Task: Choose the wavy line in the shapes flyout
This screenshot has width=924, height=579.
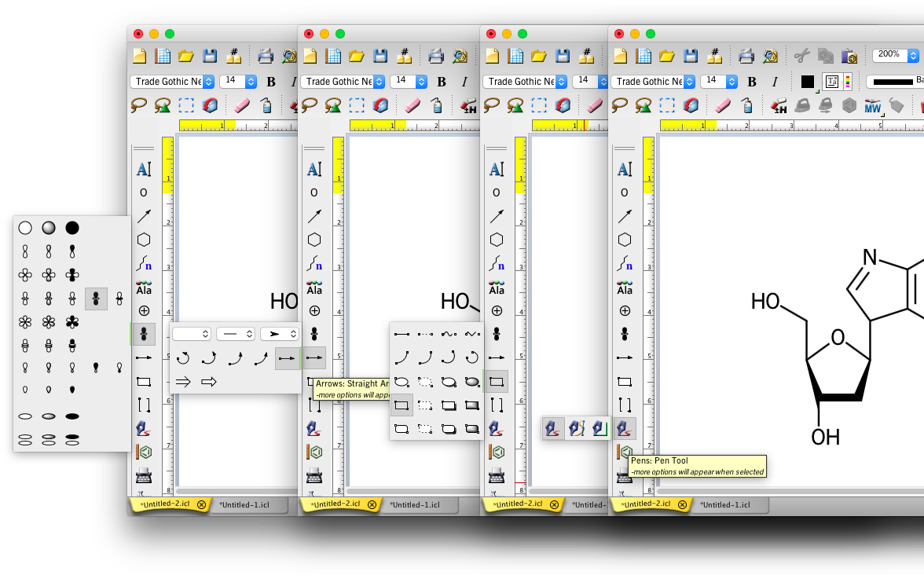Action: pos(449,334)
